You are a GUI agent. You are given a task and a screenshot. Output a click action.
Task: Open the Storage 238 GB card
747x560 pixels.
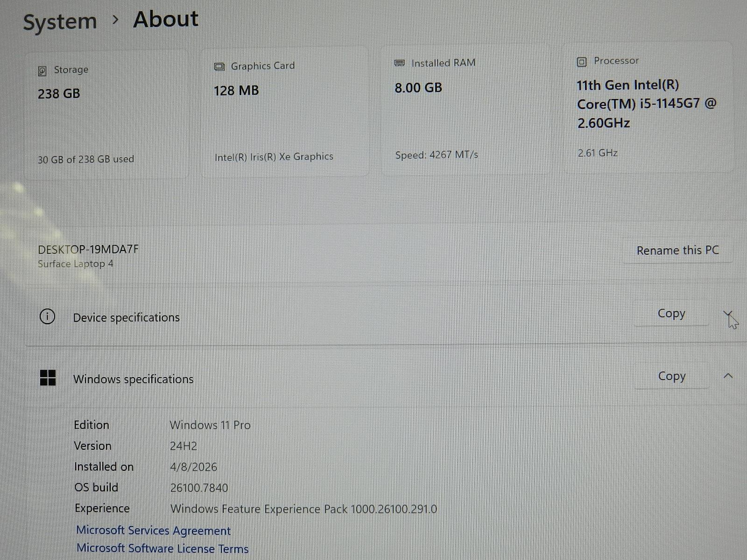107,115
